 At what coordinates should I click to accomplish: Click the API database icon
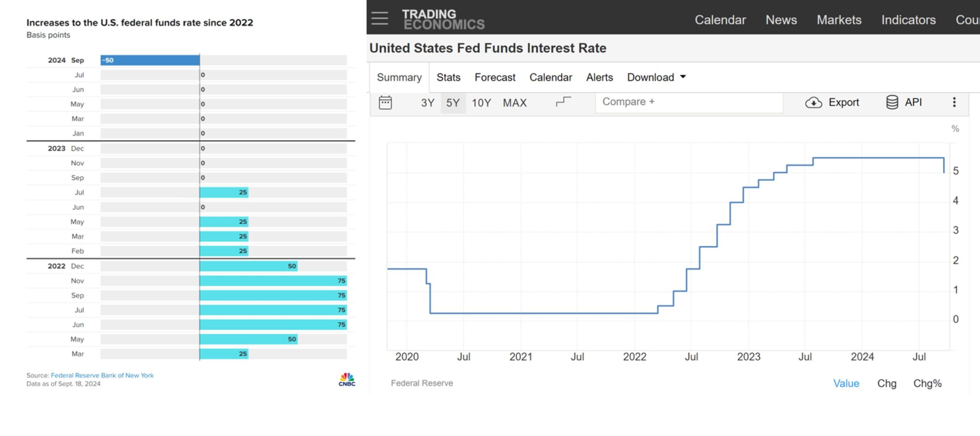click(x=892, y=102)
